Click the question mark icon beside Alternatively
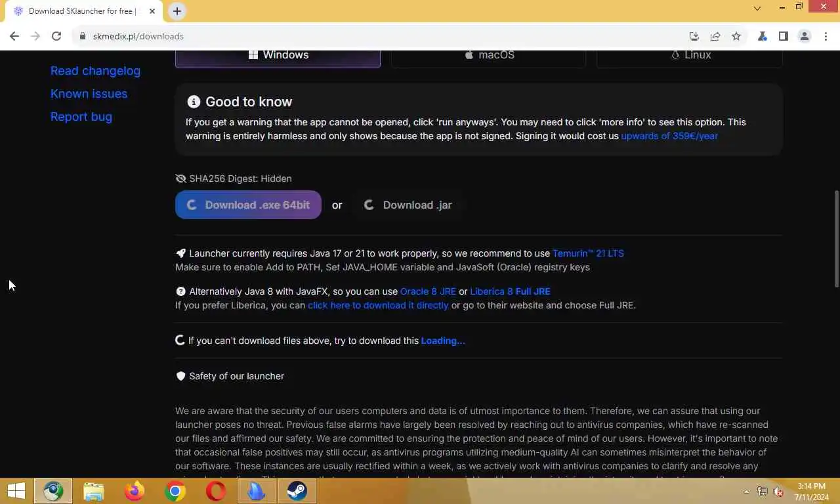 pyautogui.click(x=181, y=291)
